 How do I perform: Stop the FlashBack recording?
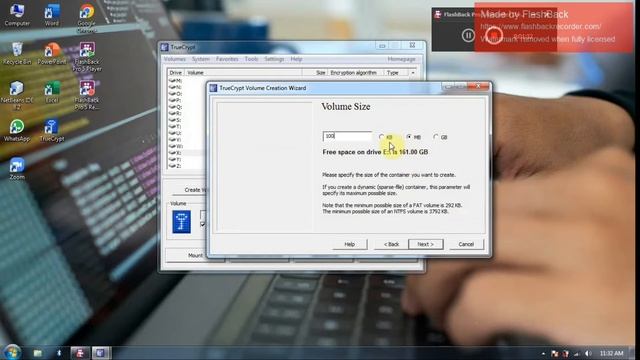click(x=493, y=35)
